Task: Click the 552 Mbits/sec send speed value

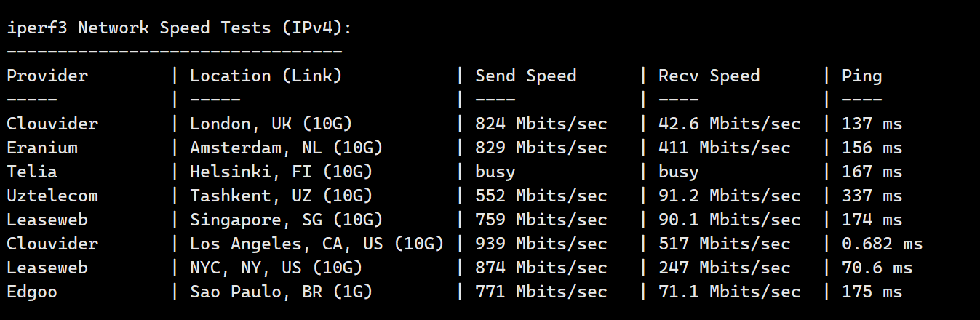Action: [541, 196]
